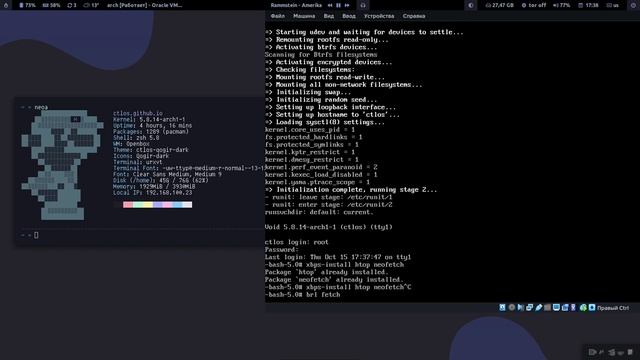Click the 'Scanning for Btrfs filesystems' line
Screen dimensions: 640x360
[x=321, y=55]
